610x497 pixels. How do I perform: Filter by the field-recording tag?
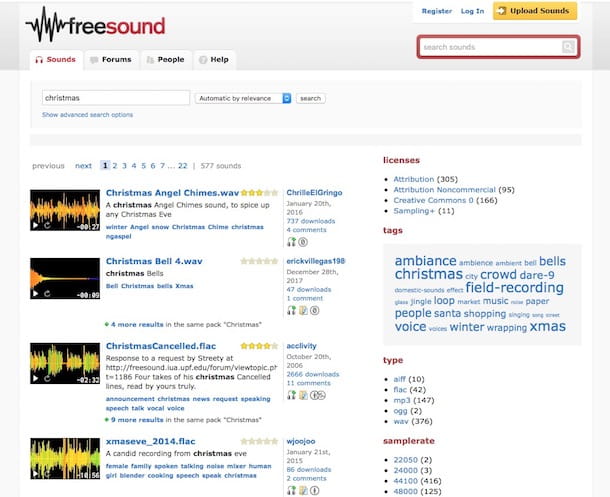click(x=514, y=288)
